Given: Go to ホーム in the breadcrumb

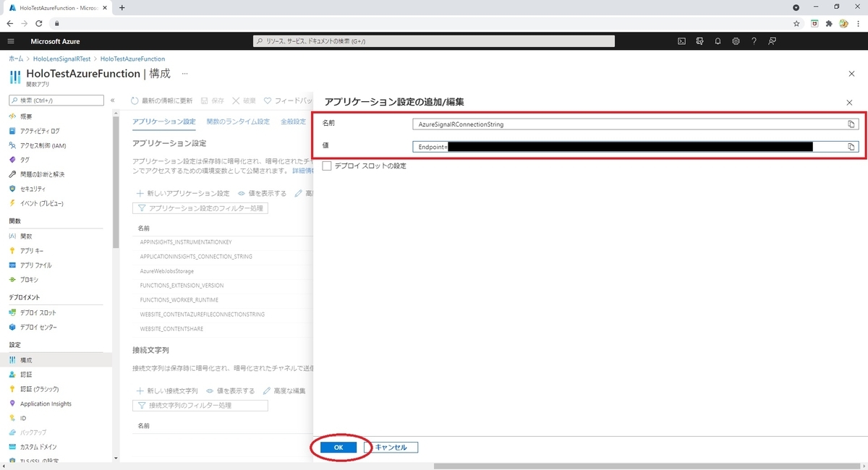Looking at the screenshot, I should 16,59.
